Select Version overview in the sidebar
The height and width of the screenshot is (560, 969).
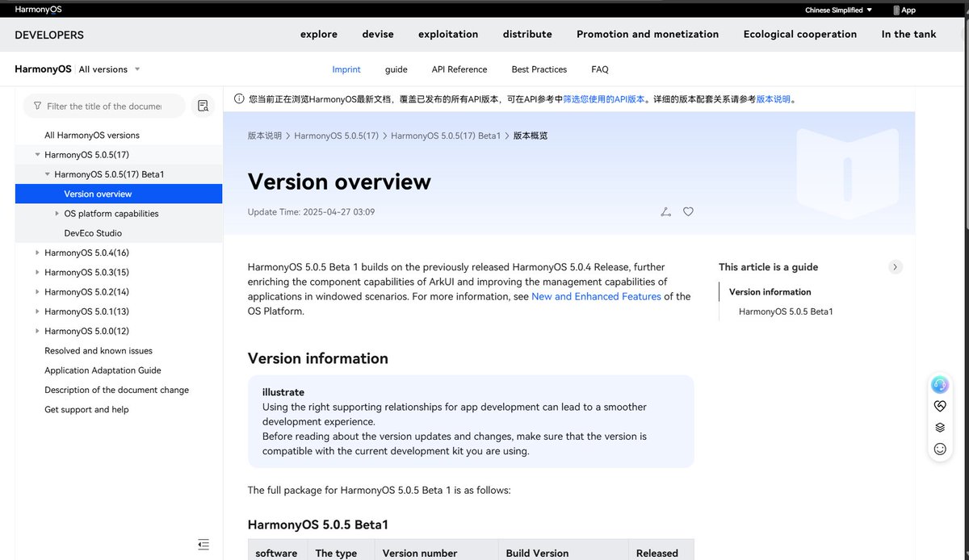pyautogui.click(x=119, y=194)
